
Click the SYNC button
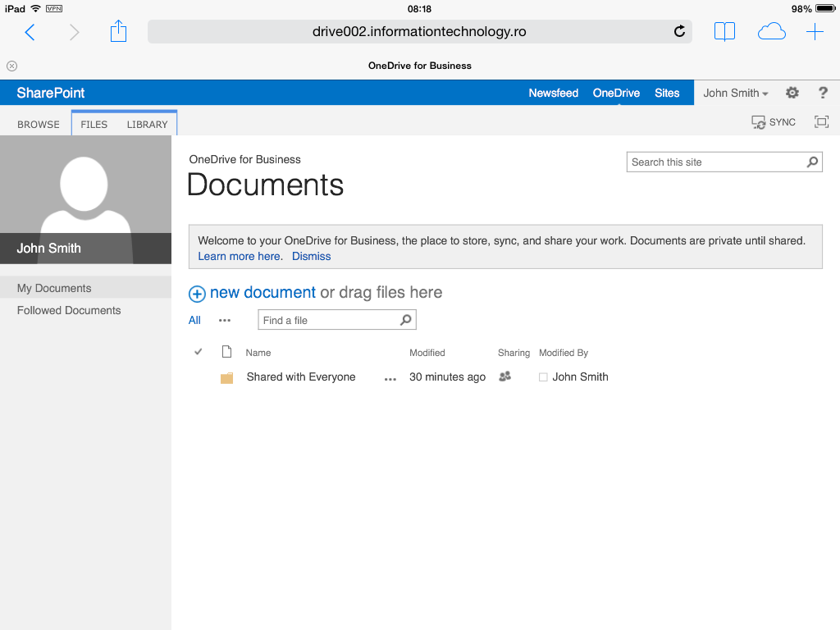point(774,122)
